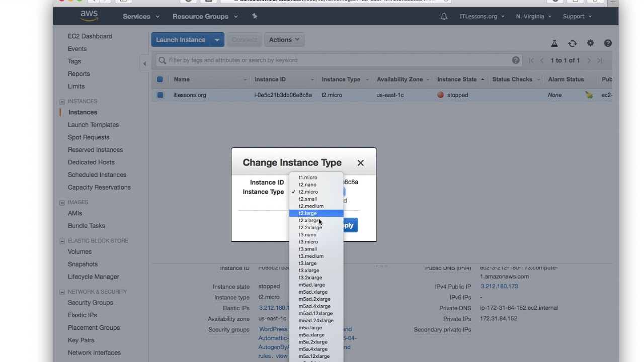Screen dimensions: 644x362
Task: Select t2.nano instance type
Action: [316, 185]
